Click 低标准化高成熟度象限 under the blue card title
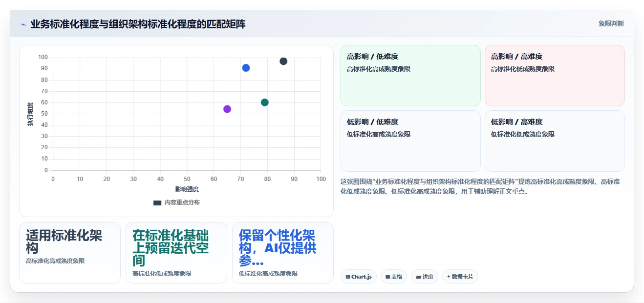The image size is (644, 303). 268,274
